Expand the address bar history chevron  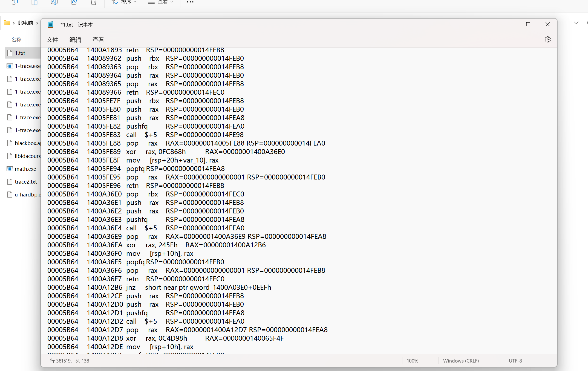(x=576, y=23)
